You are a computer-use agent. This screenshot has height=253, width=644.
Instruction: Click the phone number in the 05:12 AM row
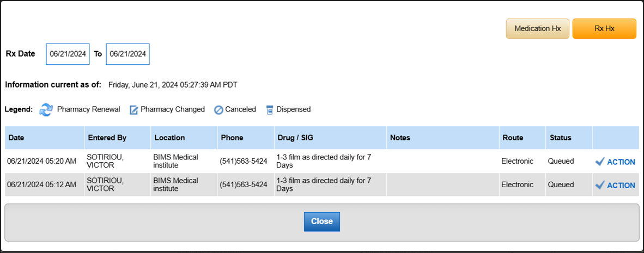click(x=243, y=185)
